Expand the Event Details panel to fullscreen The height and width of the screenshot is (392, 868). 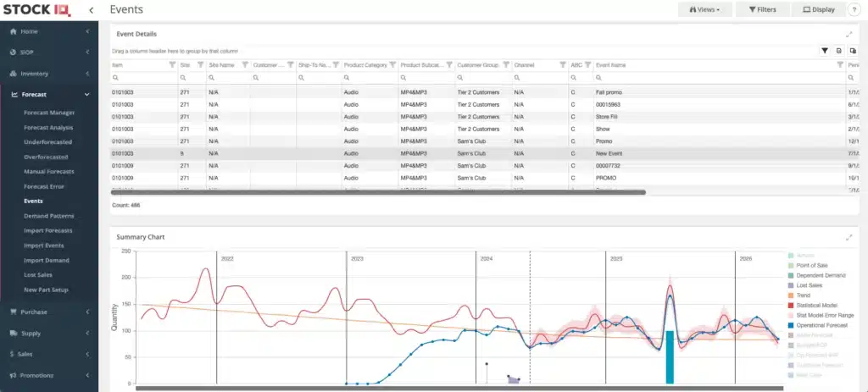point(849,34)
